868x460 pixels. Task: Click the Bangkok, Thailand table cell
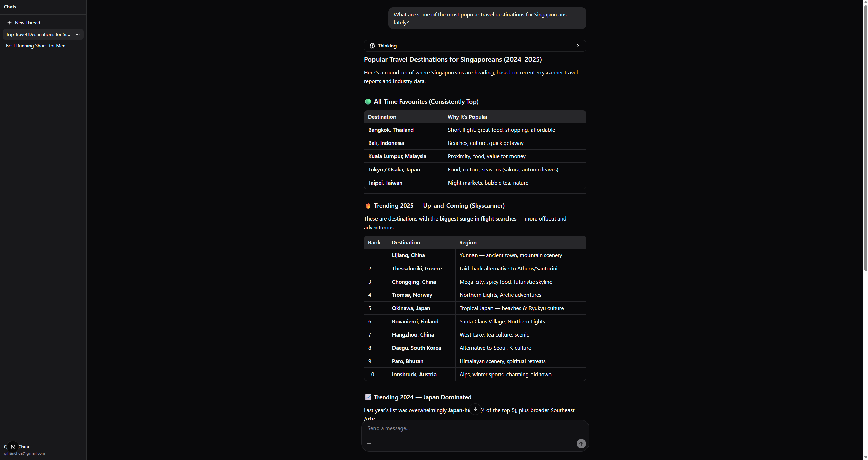[404, 130]
